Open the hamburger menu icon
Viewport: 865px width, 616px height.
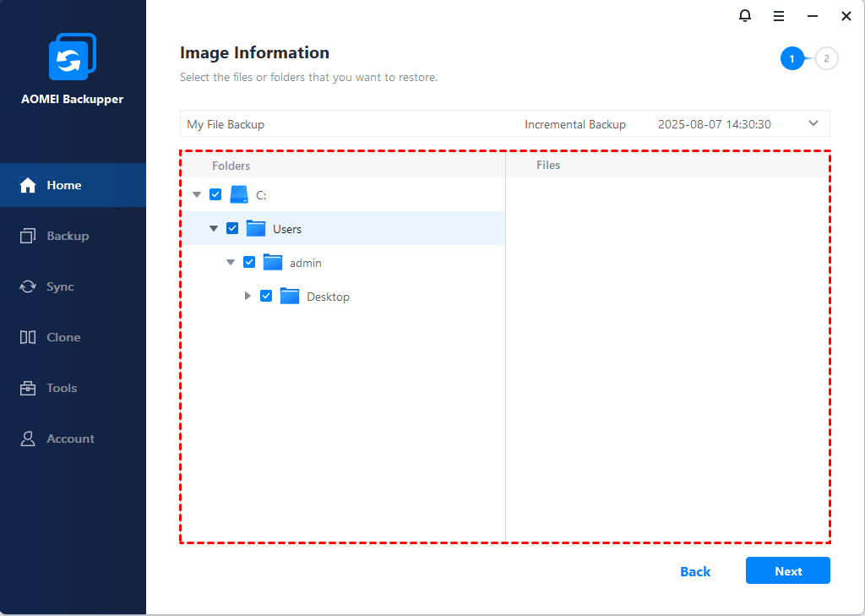coord(779,16)
